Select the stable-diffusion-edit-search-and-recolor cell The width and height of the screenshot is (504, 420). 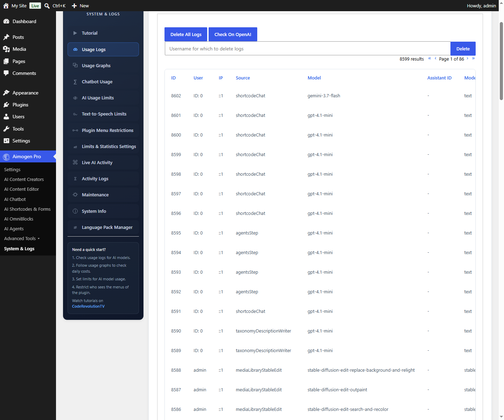(348, 409)
